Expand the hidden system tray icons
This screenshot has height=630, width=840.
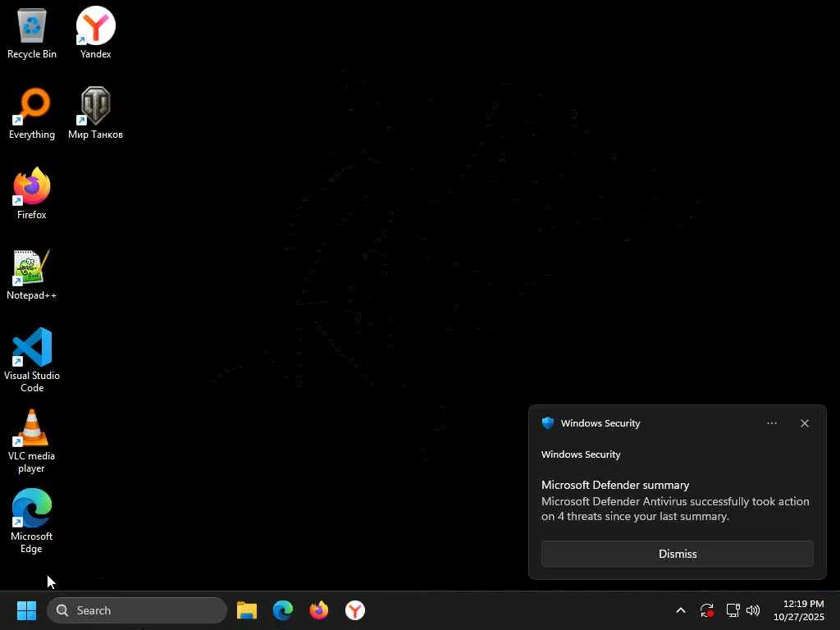coord(680,610)
